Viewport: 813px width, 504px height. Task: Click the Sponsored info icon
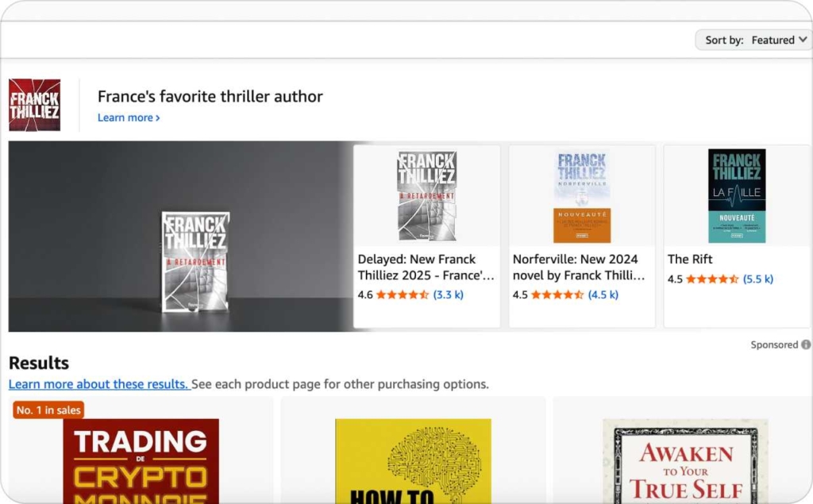coord(806,344)
